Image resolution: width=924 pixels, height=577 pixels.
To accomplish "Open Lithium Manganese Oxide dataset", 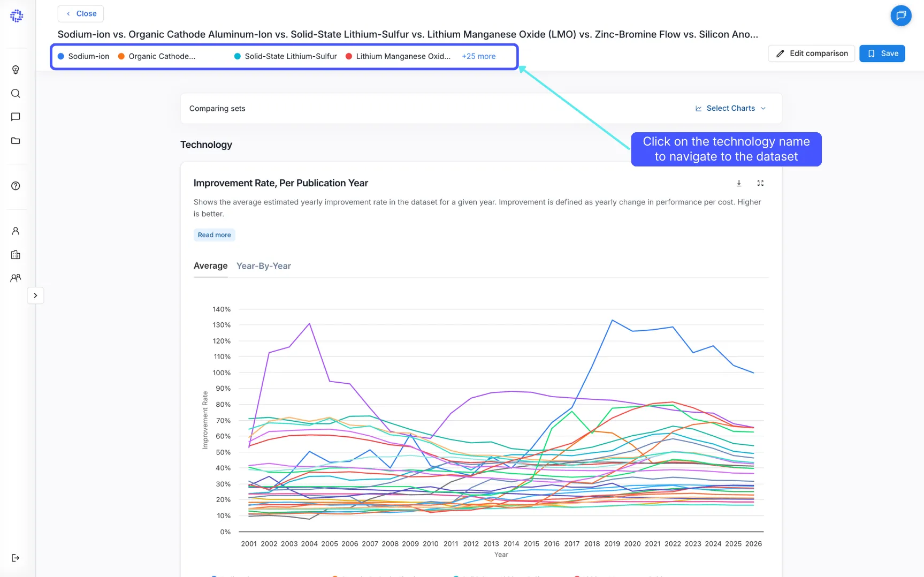I will [x=398, y=56].
